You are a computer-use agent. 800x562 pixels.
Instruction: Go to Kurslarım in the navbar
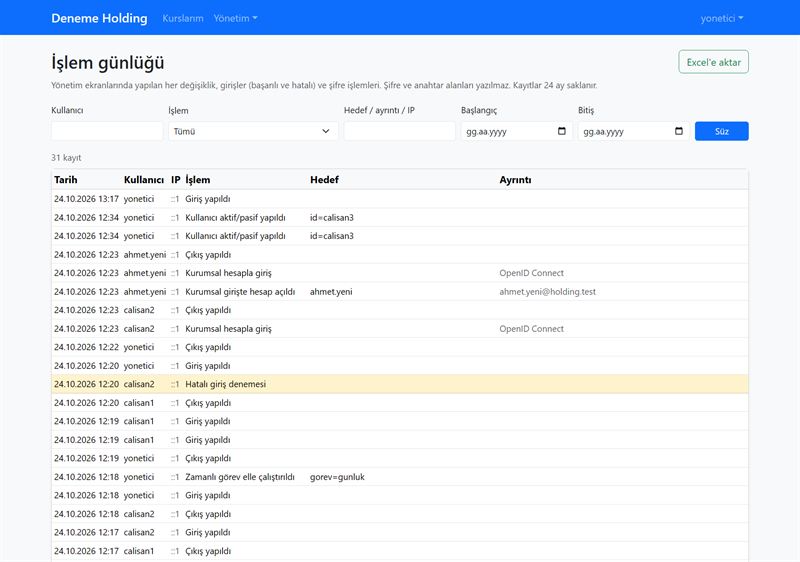tap(183, 18)
